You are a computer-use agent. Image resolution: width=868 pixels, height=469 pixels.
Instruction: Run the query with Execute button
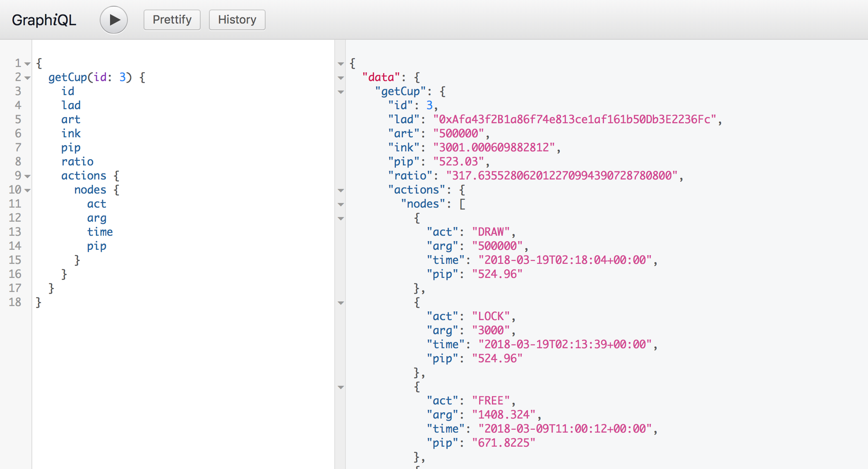click(113, 20)
